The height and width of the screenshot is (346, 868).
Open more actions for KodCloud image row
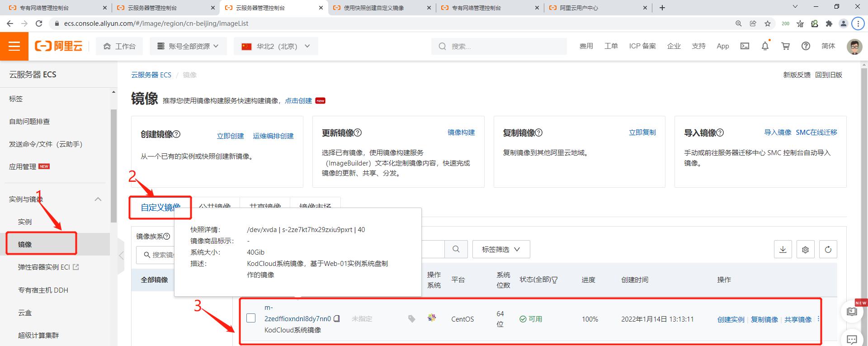(x=818, y=319)
